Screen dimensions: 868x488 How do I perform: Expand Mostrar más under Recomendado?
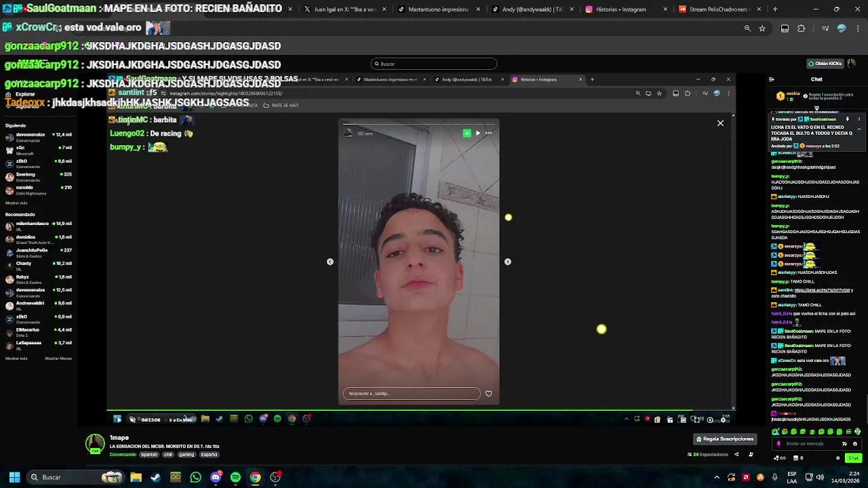[x=16, y=358]
